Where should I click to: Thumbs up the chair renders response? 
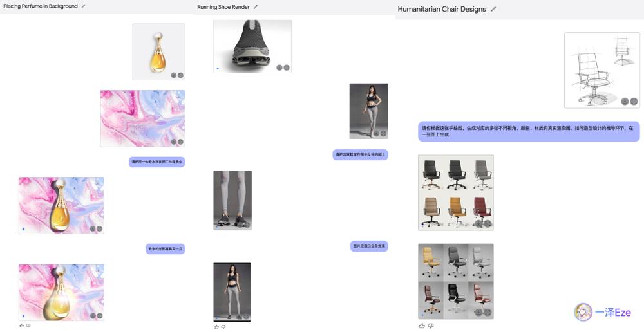click(x=422, y=326)
